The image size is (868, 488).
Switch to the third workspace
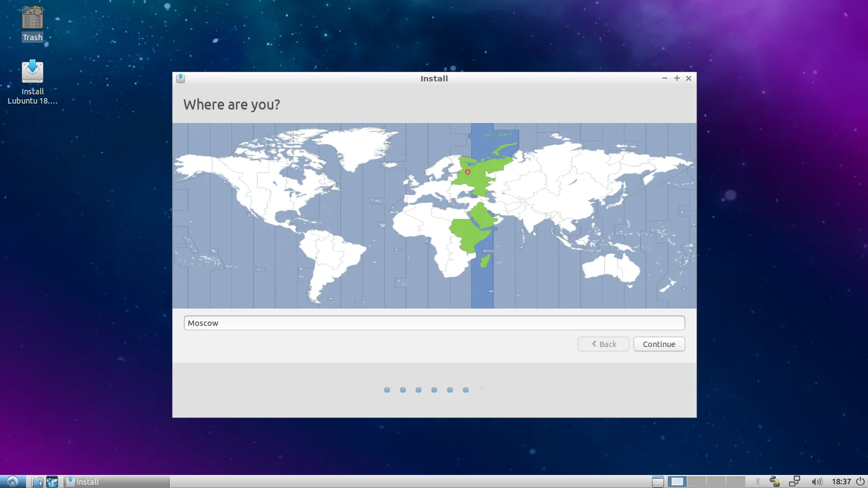click(716, 481)
